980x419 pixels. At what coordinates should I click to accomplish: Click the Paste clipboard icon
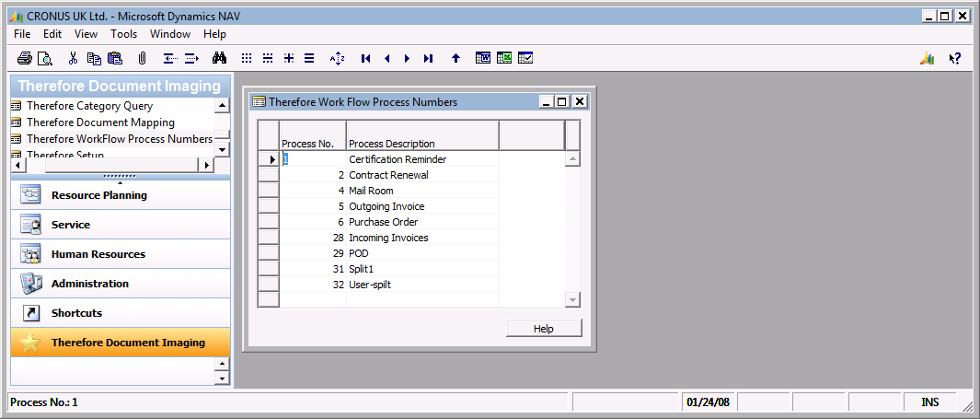pyautogui.click(x=115, y=58)
